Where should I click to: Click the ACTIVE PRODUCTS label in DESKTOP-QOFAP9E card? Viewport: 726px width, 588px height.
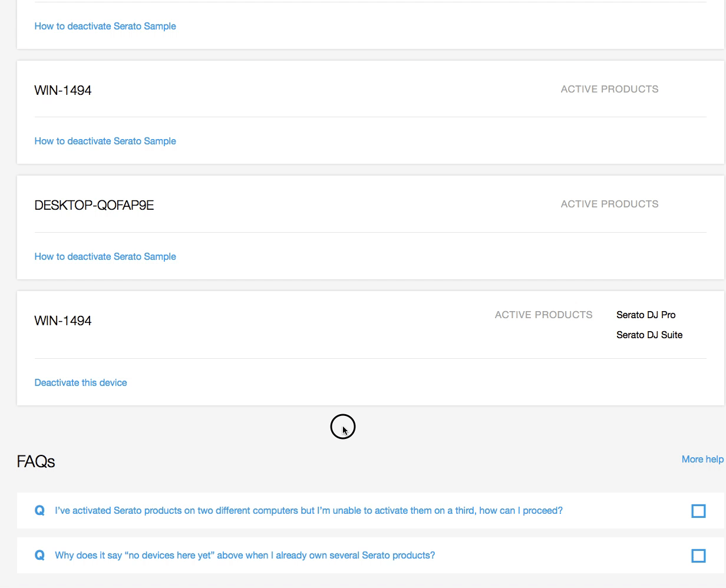pyautogui.click(x=609, y=204)
